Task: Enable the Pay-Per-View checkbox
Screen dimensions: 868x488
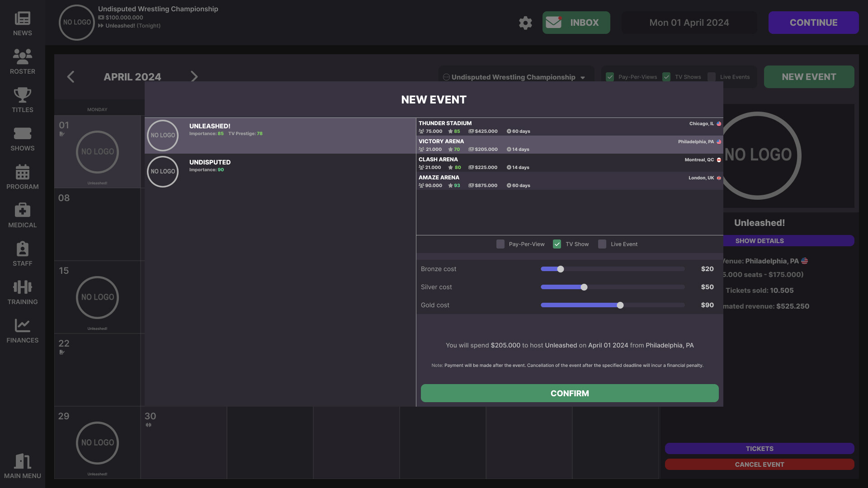Action: point(500,244)
